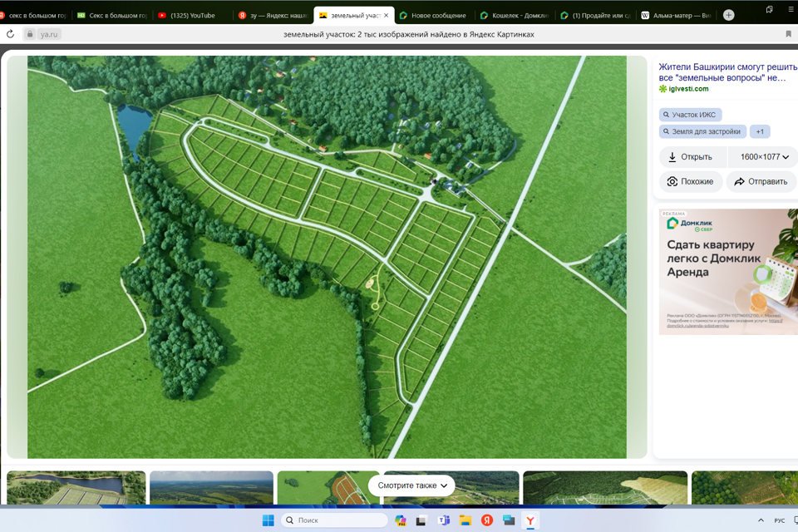Open Microsoft Teams from the taskbar
This screenshot has height=532, width=798.
click(444, 520)
